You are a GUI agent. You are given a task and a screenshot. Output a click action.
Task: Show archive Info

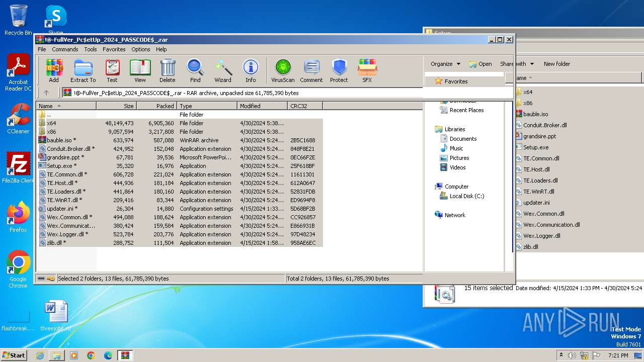point(251,71)
